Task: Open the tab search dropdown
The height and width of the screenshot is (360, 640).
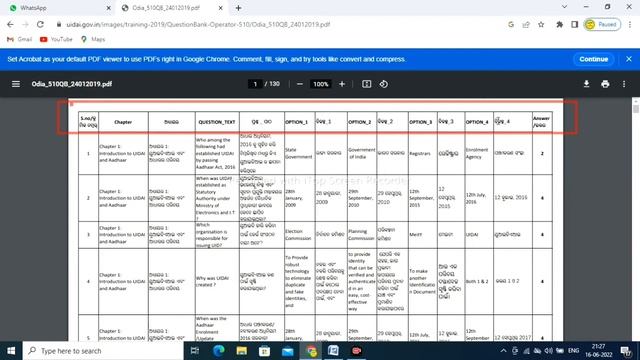Action: (564, 7)
